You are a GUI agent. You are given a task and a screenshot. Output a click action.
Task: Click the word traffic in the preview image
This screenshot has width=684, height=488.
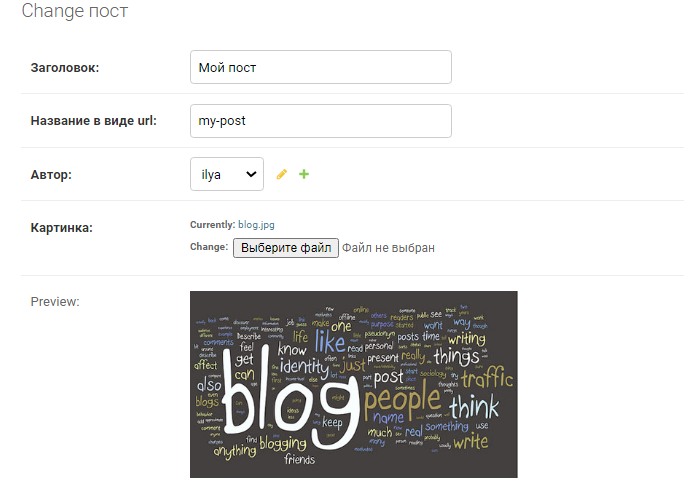(487, 377)
